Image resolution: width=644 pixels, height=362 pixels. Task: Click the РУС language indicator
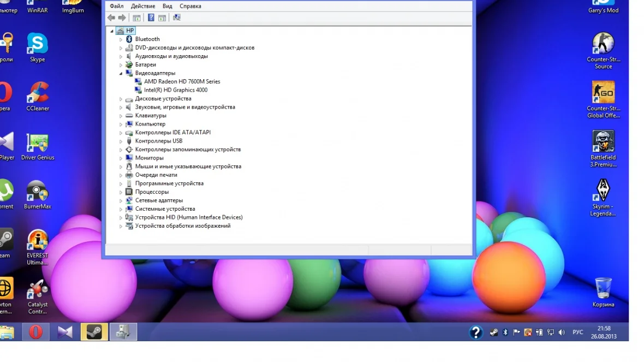578,333
